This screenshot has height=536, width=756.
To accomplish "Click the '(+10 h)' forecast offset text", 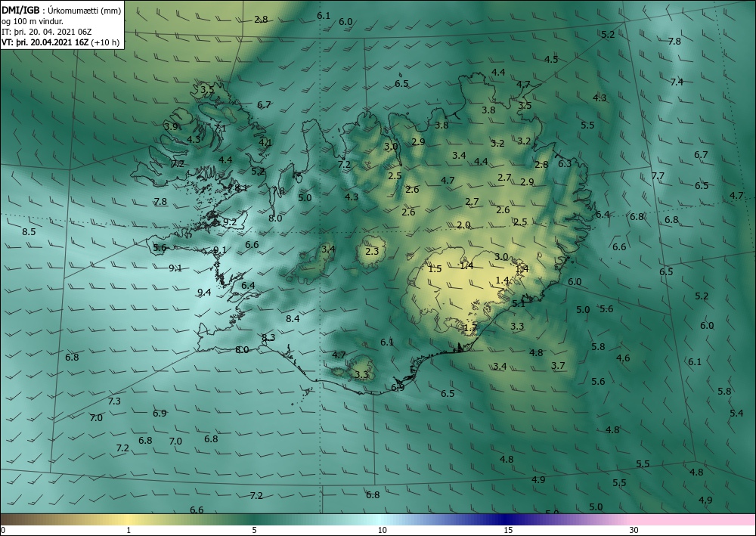I will point(105,42).
